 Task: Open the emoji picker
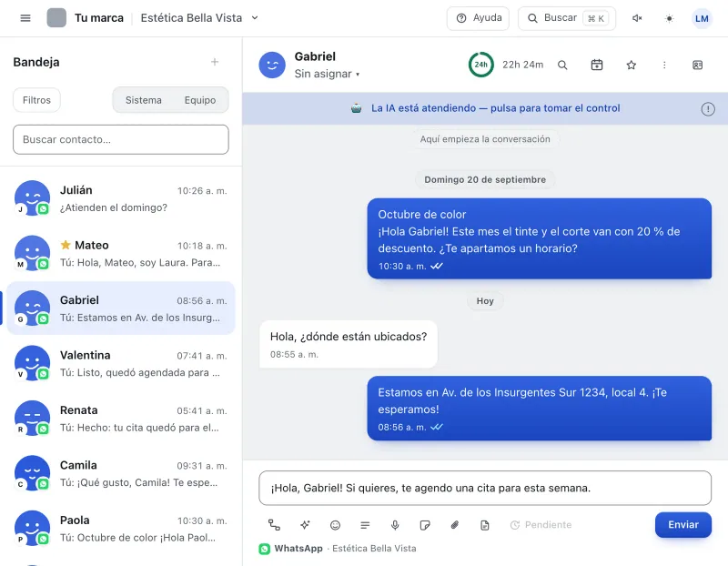coord(335,525)
